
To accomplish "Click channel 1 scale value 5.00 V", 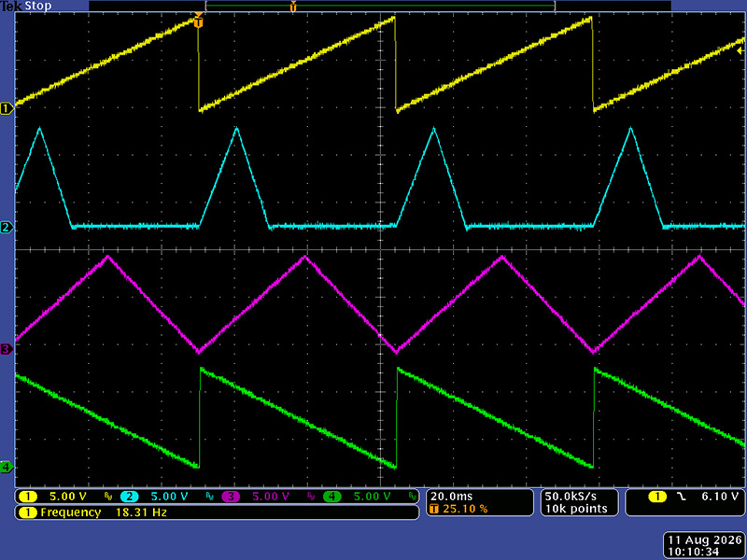I will (67, 497).
